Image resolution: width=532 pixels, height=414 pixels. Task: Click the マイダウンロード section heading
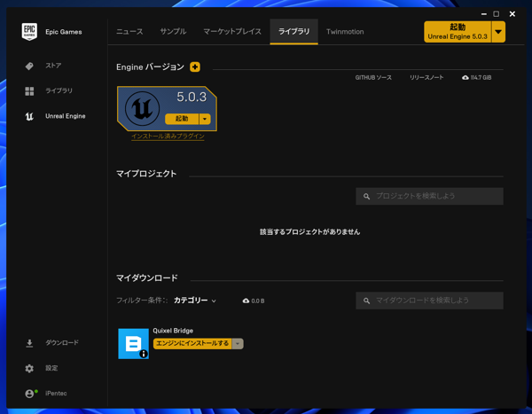pos(147,278)
